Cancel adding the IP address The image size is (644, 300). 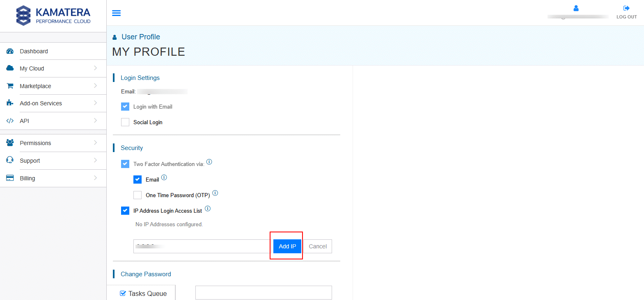(x=318, y=246)
